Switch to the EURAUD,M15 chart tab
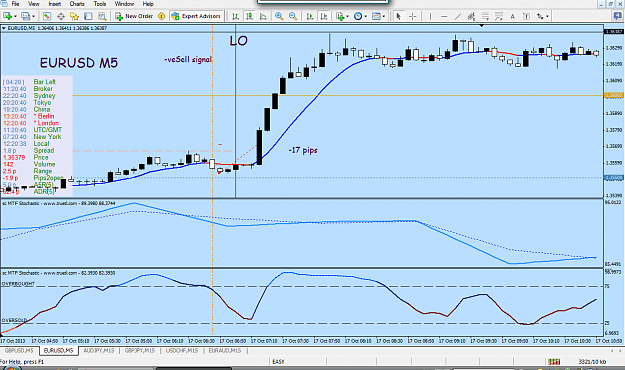 tap(225, 350)
